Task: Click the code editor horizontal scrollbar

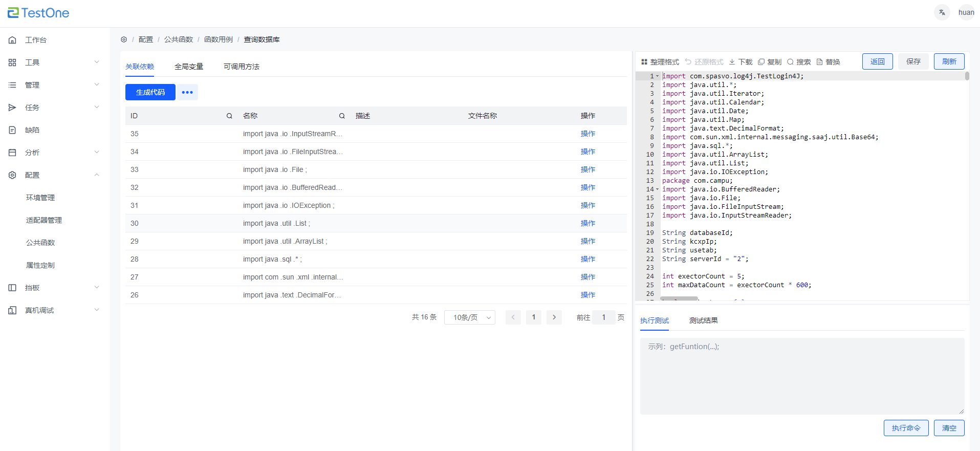Action: pos(679,298)
